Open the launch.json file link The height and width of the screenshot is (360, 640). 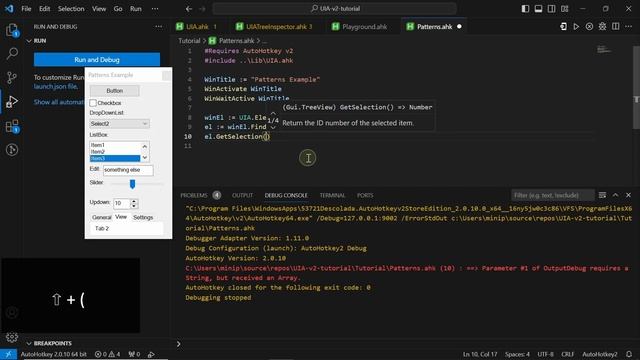click(x=56, y=87)
